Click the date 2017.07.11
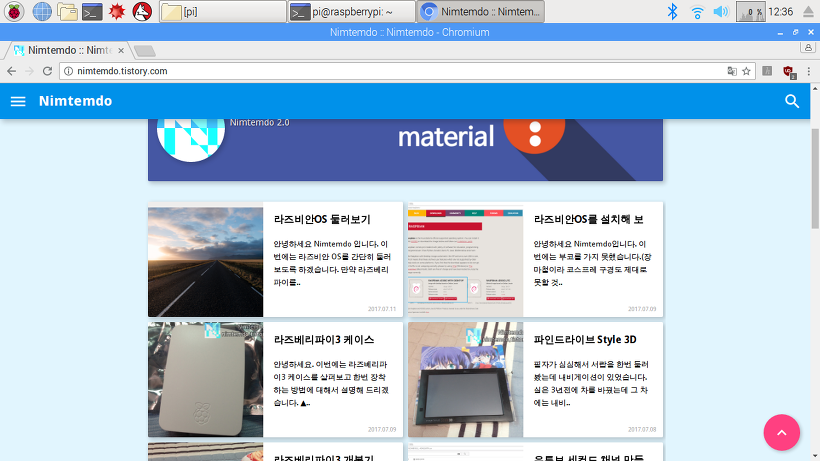This screenshot has width=820, height=461. (382, 309)
